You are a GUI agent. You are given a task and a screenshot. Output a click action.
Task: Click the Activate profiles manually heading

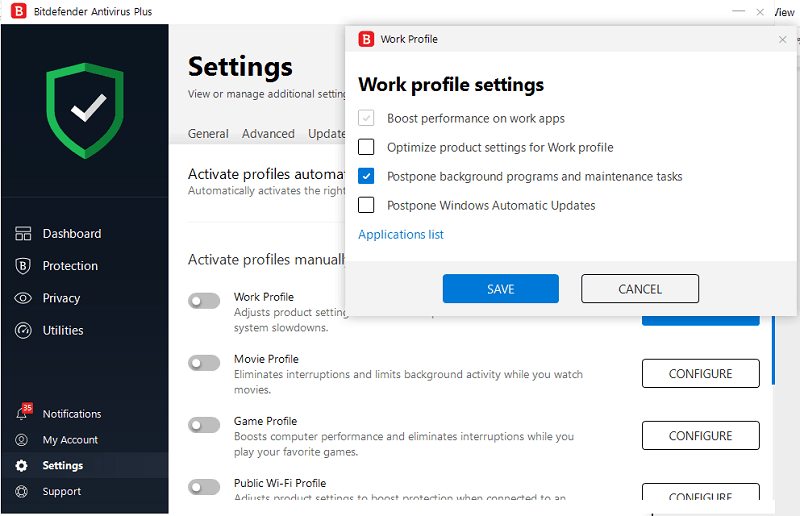(267, 260)
